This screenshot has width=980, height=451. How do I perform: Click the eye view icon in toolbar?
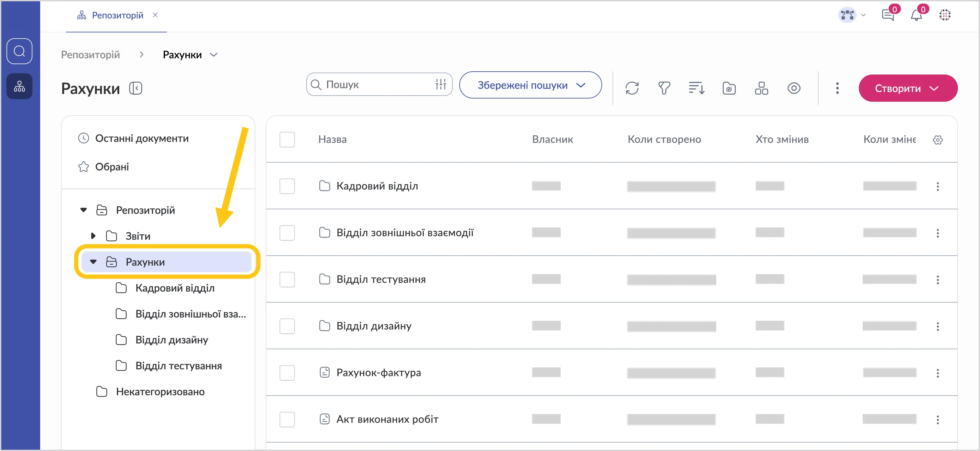pyautogui.click(x=794, y=88)
